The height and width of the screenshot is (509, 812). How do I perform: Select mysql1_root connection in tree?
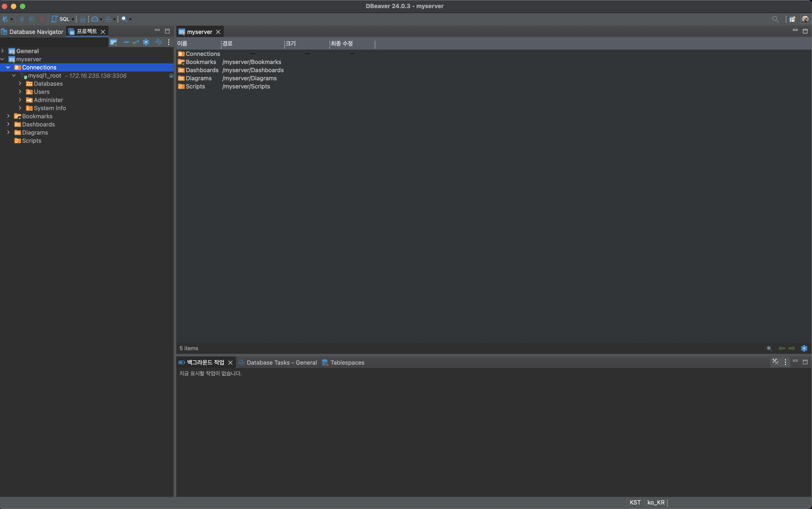(x=45, y=75)
